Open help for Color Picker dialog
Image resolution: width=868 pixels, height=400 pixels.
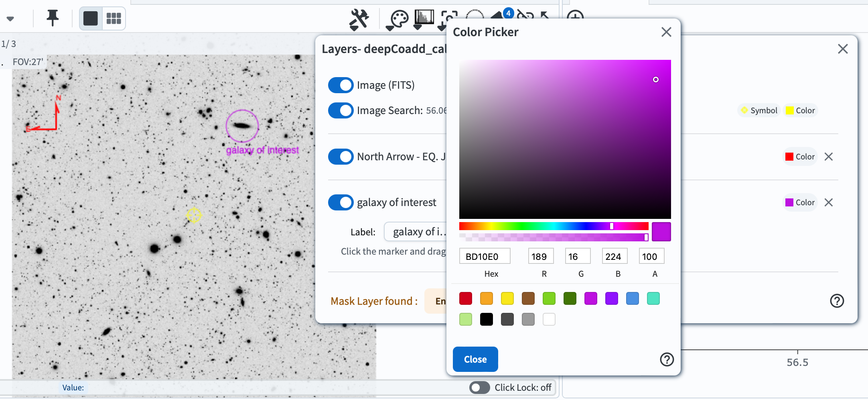pos(667,359)
